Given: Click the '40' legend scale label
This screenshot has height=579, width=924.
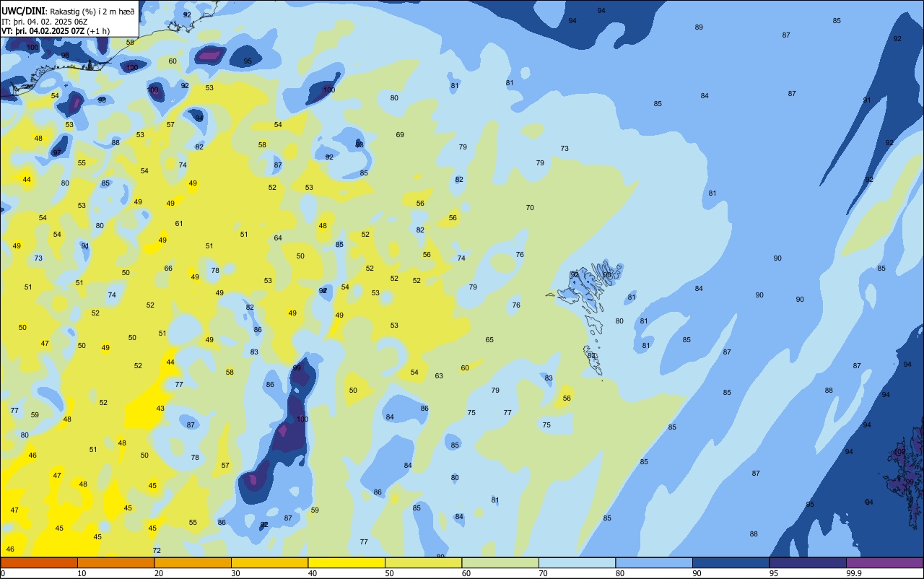Looking at the screenshot, I should pyautogui.click(x=313, y=573).
